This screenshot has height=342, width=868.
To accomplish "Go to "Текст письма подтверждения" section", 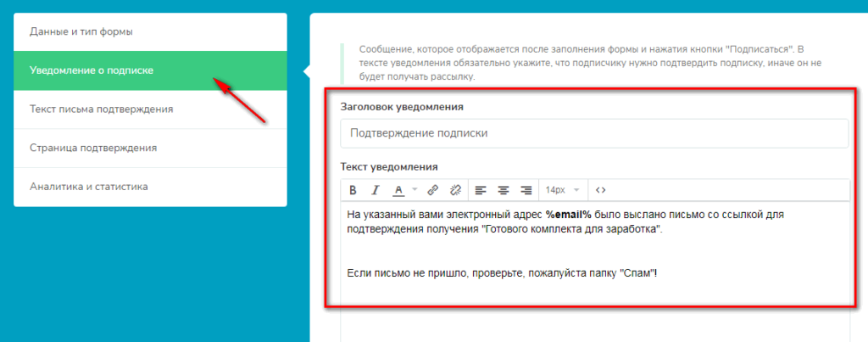I will pyautogui.click(x=150, y=109).
